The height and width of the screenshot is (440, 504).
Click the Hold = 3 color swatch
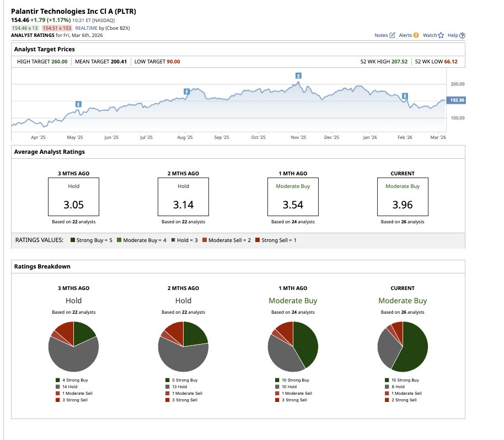pos(173,240)
